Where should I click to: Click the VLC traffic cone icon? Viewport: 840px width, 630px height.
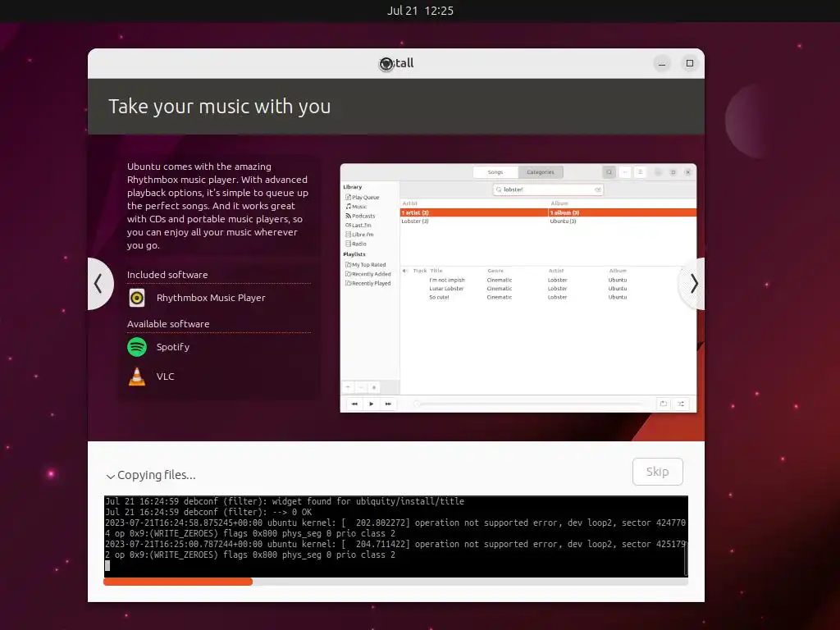point(137,376)
